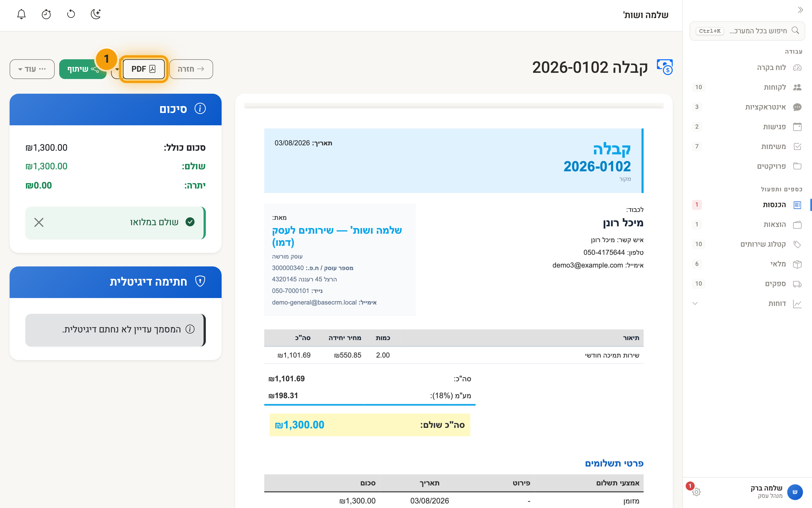This screenshot has height=508, width=812.
Task: Click the shield icon in חתימה דיגיטלית
Action: point(200,281)
